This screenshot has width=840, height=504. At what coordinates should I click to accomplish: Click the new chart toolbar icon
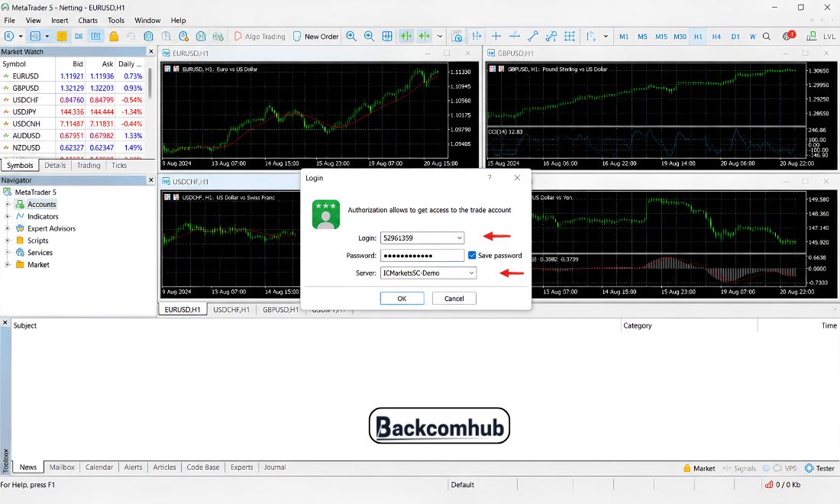[9, 37]
